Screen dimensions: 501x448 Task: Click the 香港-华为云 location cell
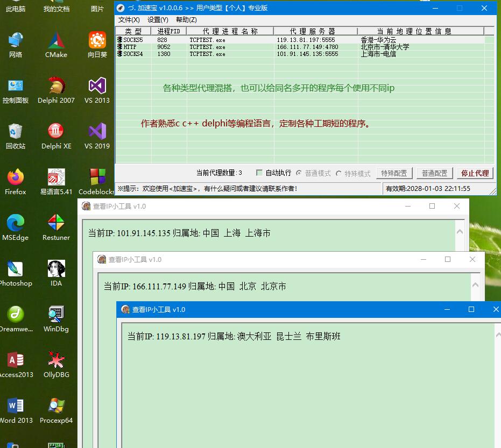(378, 40)
